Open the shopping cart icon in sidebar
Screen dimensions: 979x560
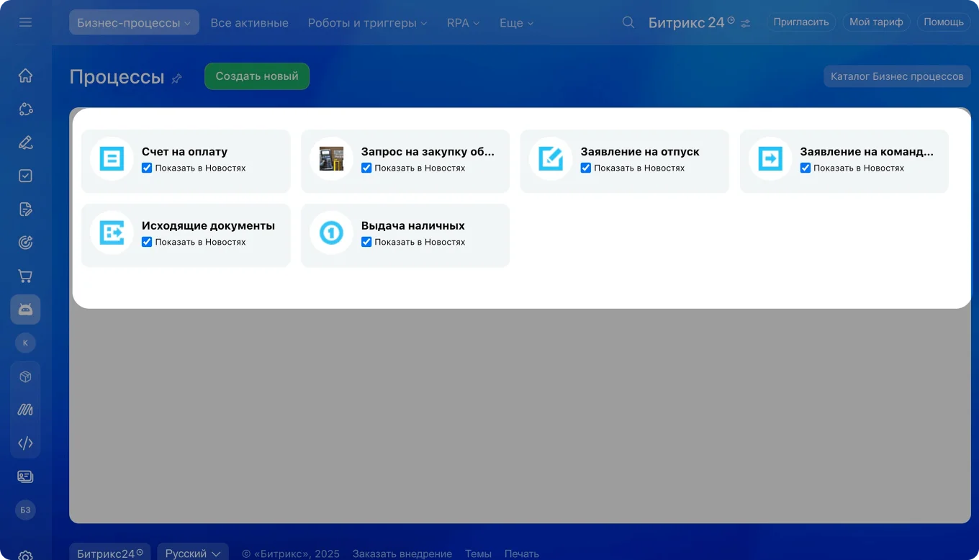point(25,276)
